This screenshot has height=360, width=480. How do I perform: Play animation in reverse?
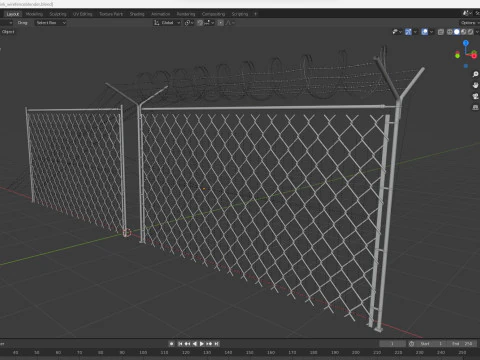click(195, 344)
